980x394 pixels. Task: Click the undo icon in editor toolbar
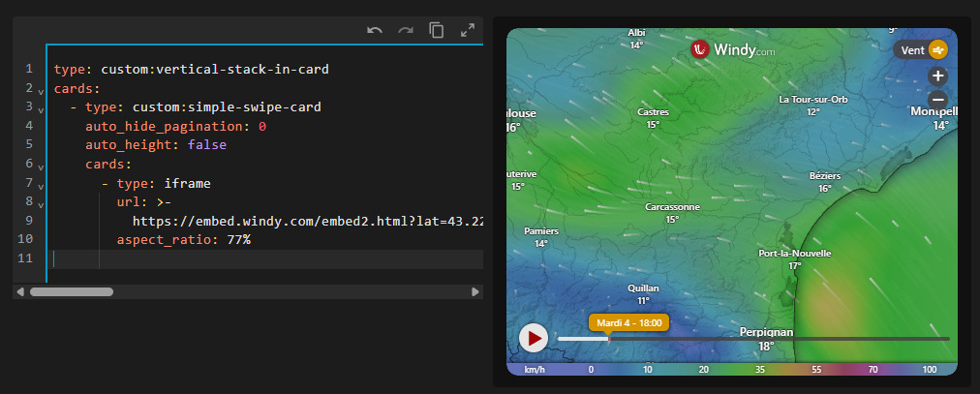375,30
